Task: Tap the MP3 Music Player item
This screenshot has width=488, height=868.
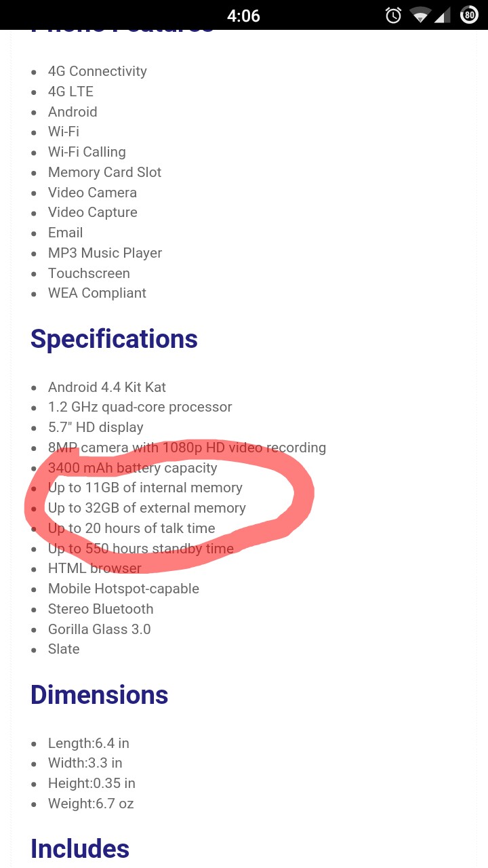Action: coord(105,253)
